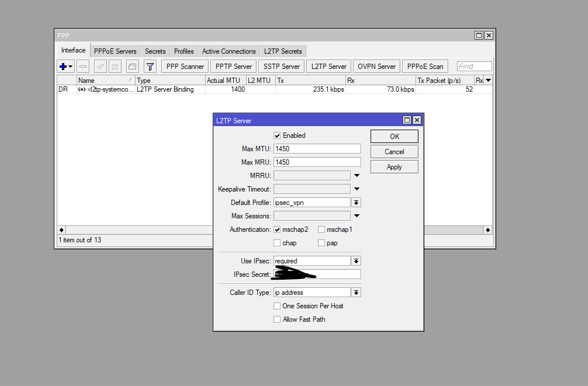Image resolution: width=588 pixels, height=386 pixels.
Task: Click the comment note icon in the toolbar
Action: [x=133, y=67]
